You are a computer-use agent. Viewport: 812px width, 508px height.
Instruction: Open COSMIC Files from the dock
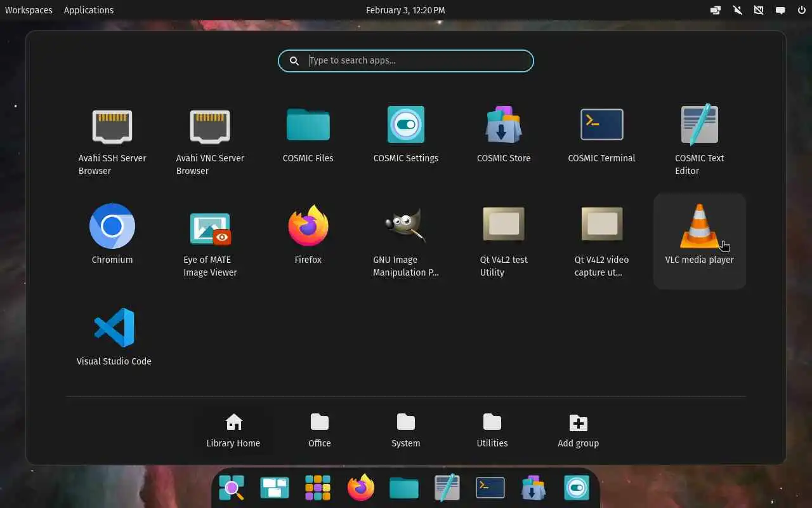click(x=404, y=488)
